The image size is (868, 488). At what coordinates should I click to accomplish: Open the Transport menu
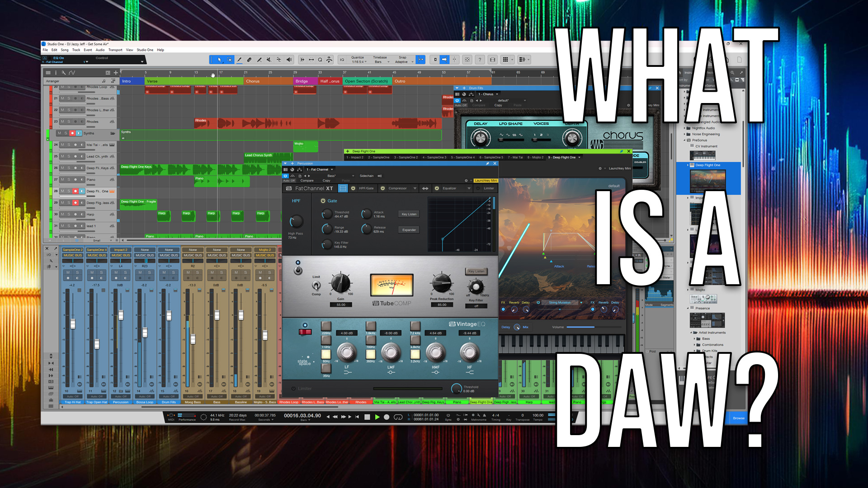[x=115, y=50]
